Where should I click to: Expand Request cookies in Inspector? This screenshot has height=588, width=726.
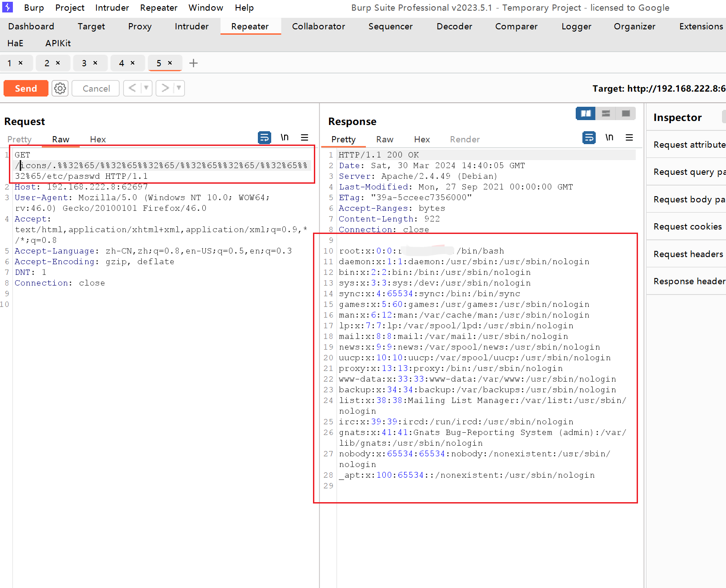687,226
